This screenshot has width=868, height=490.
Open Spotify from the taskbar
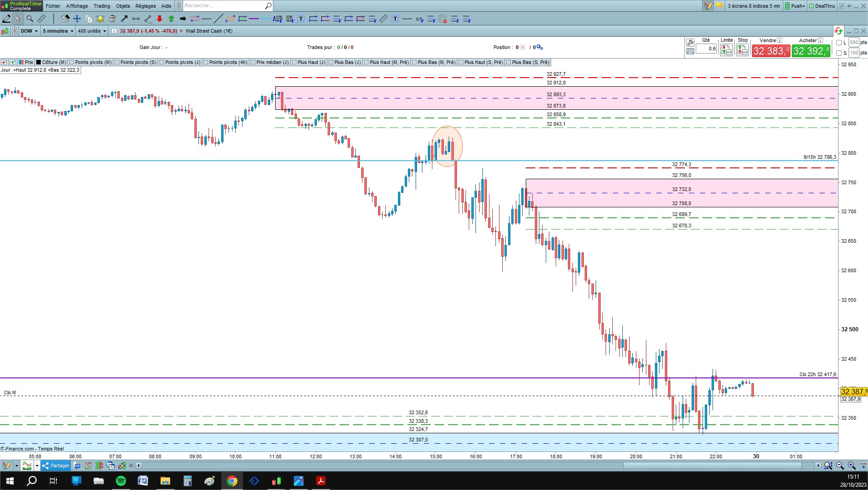click(121, 481)
